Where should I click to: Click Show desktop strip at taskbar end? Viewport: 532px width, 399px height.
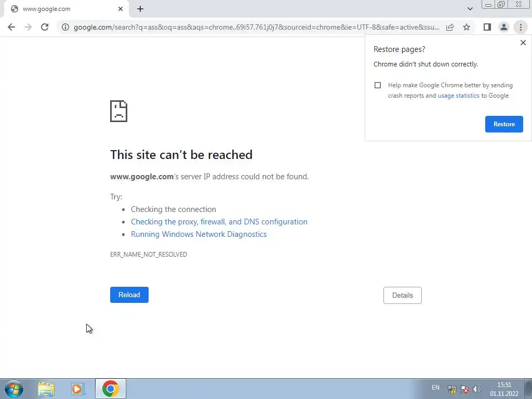click(528, 389)
